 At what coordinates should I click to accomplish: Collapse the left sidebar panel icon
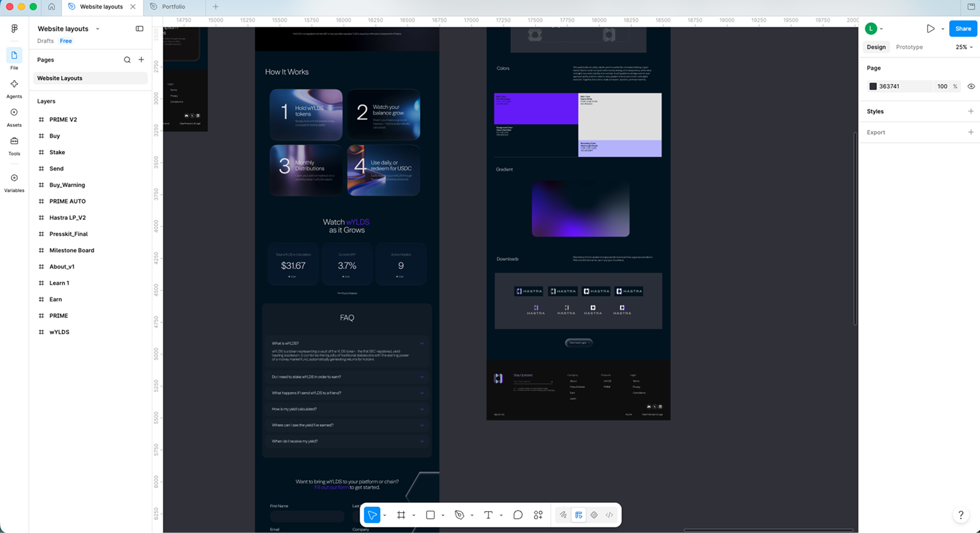click(x=140, y=29)
